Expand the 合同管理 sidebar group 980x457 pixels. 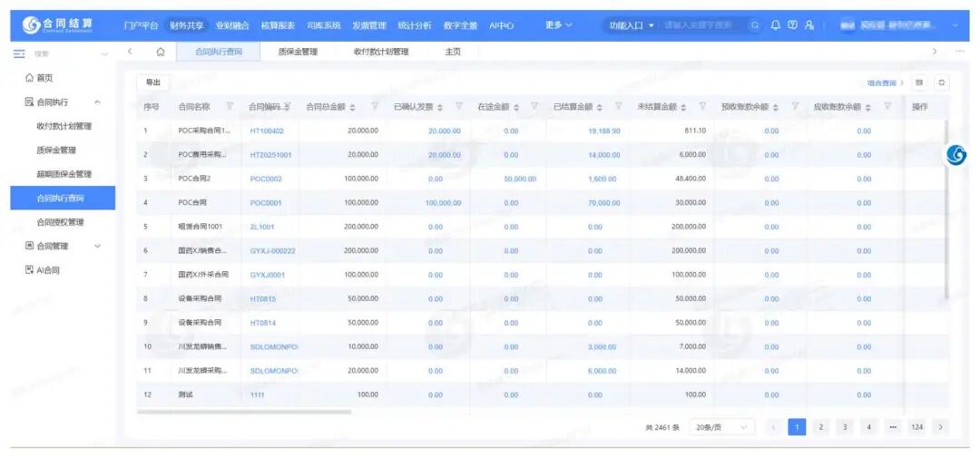(x=97, y=246)
